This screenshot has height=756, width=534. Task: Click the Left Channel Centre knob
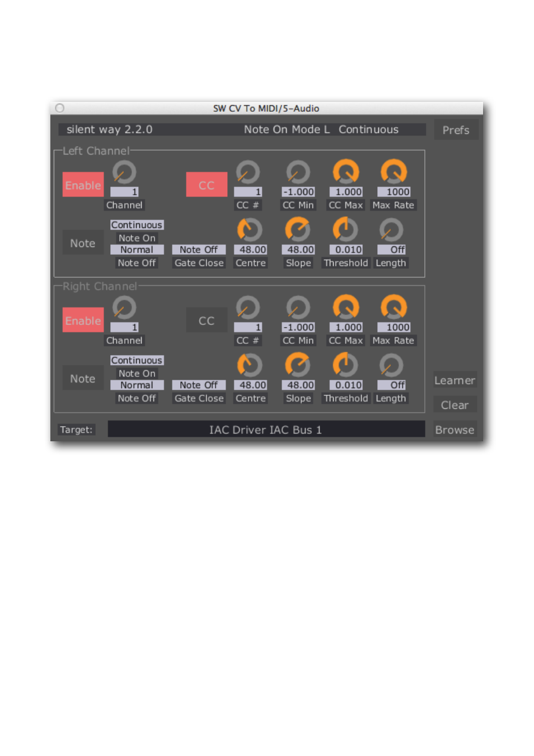(250, 230)
